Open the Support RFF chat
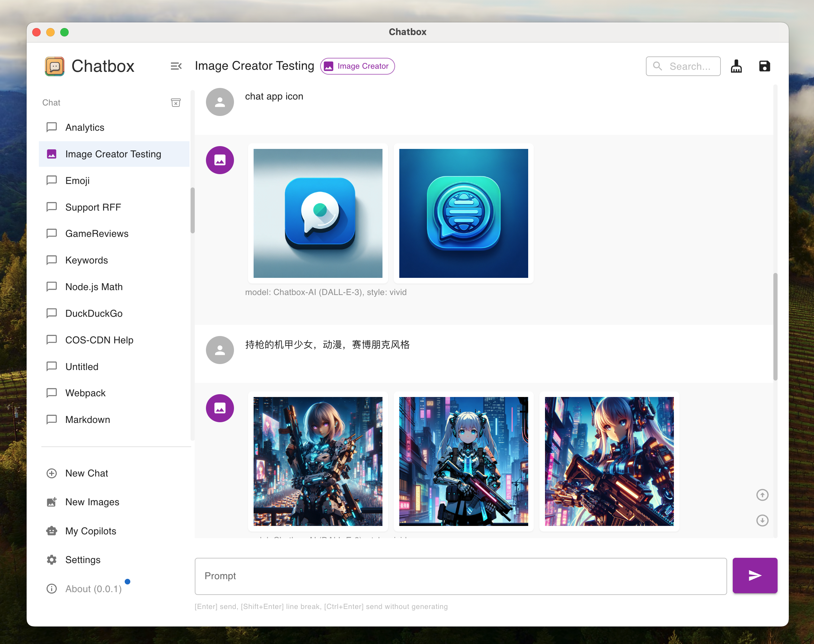Screen dimensions: 814x644 click(114, 207)
